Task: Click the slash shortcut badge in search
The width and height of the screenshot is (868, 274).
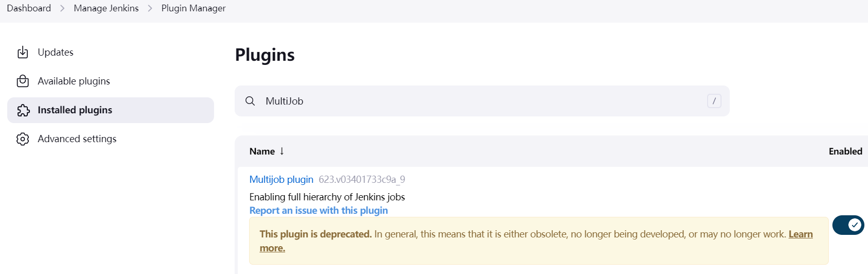Action: tap(714, 101)
